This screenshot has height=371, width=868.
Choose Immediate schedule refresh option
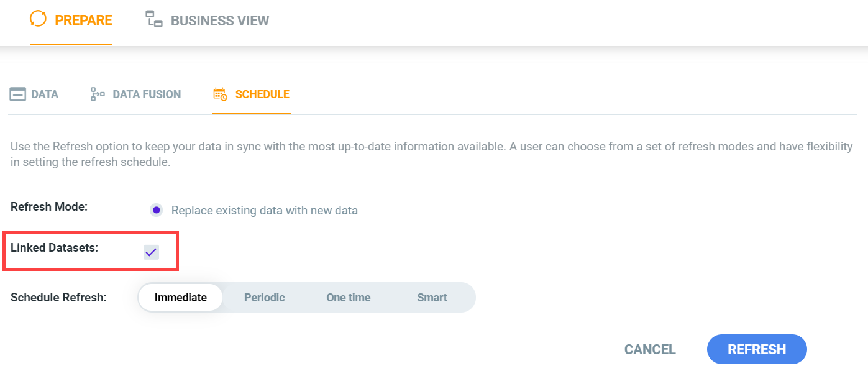point(181,297)
